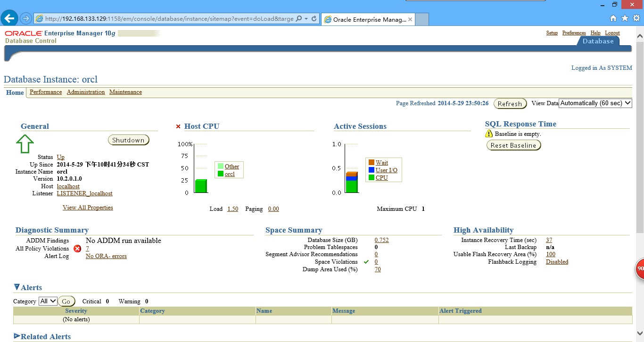Open Database Size 0.752 link

click(382, 240)
